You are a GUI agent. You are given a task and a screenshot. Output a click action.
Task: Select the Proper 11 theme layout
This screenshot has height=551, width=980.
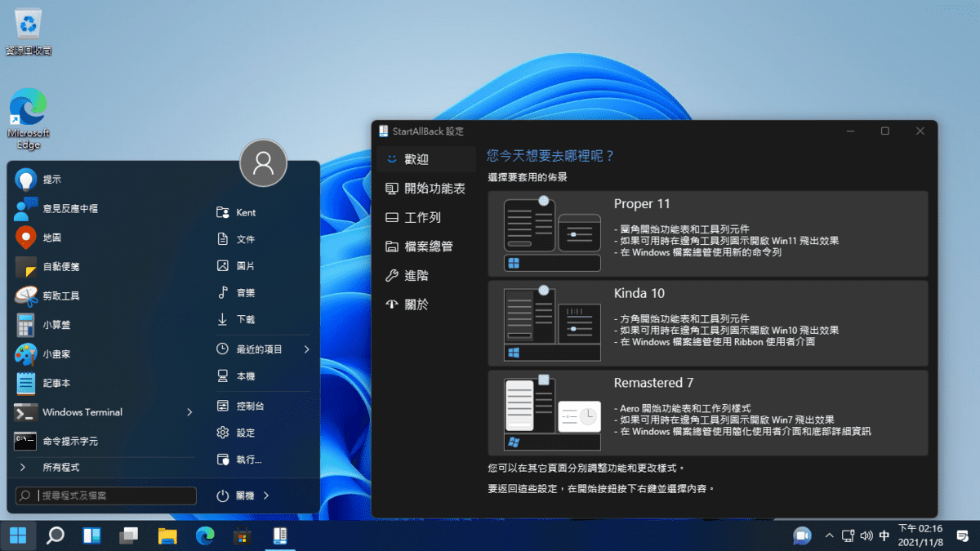(x=707, y=233)
